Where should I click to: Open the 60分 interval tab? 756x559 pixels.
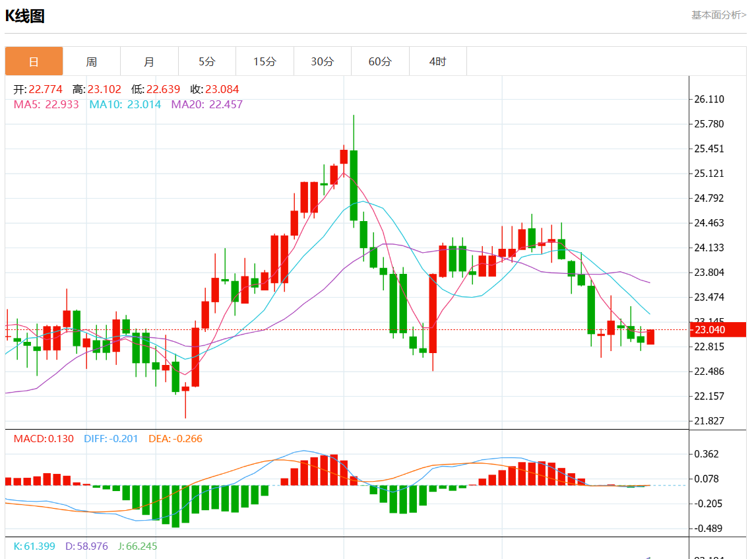(380, 61)
